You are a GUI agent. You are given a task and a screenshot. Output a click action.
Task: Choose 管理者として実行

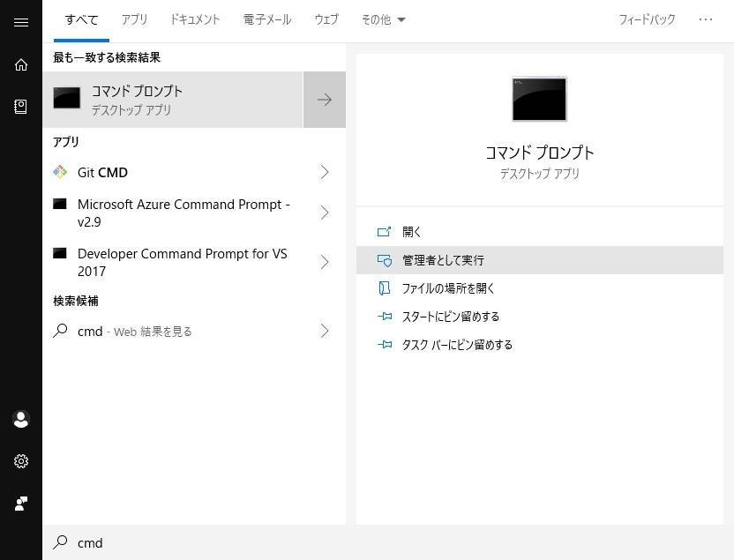pos(540,260)
